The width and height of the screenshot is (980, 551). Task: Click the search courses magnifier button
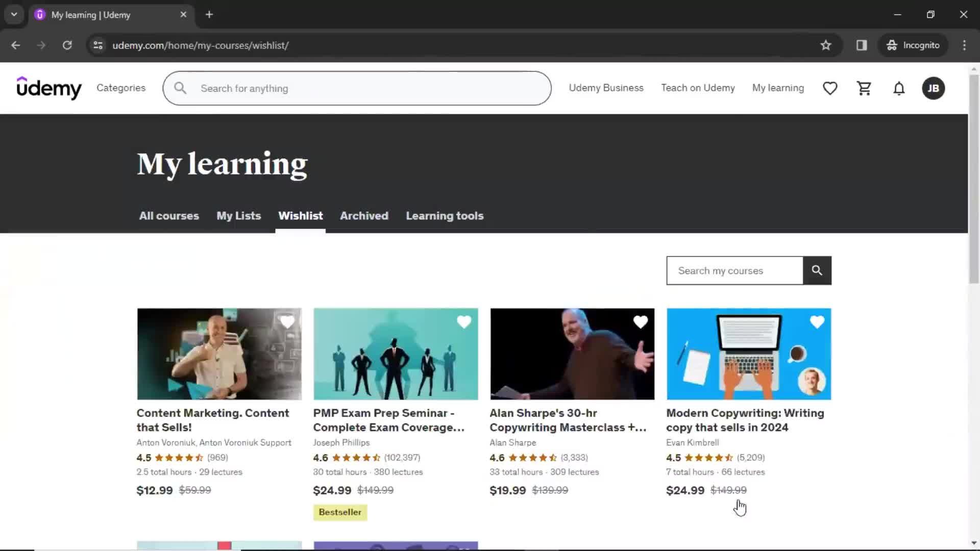(x=817, y=270)
